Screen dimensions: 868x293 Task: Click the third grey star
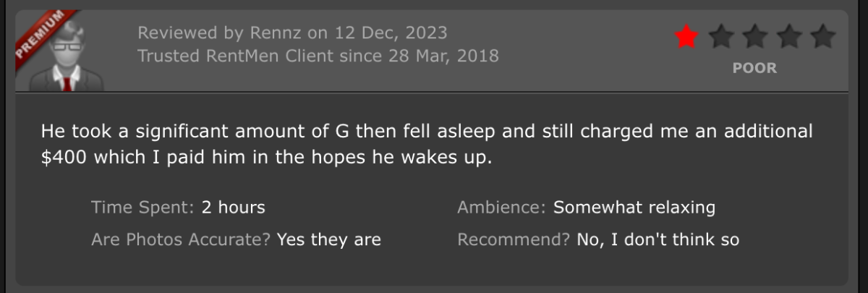point(754,36)
